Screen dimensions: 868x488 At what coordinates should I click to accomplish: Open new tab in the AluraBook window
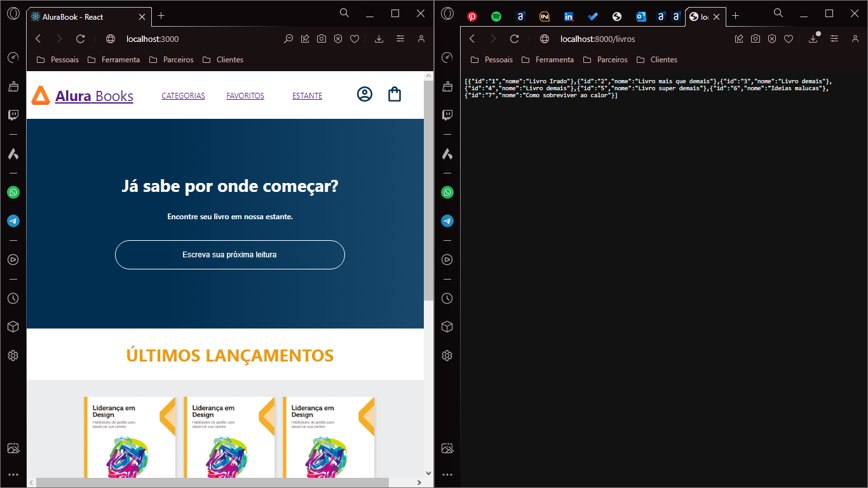pos(161,16)
